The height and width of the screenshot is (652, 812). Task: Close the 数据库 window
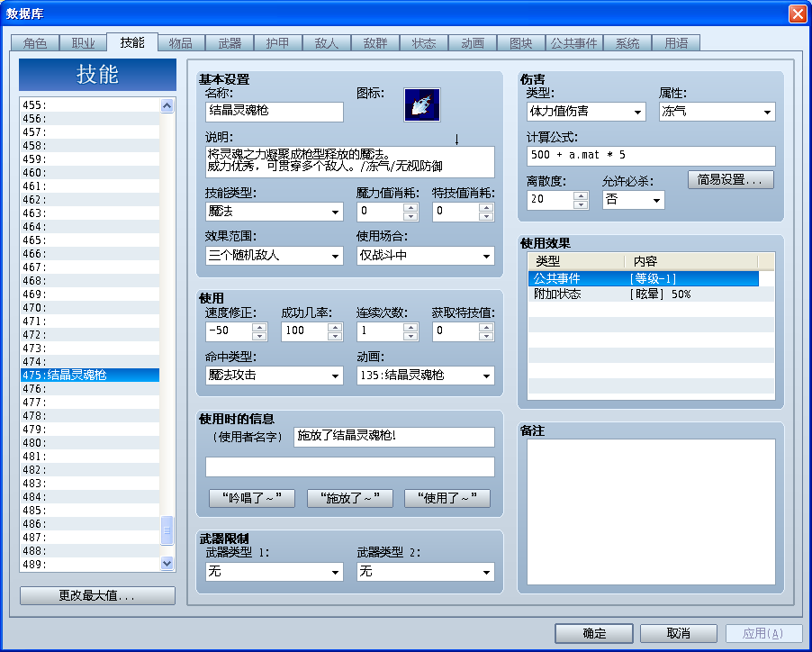[797, 14]
